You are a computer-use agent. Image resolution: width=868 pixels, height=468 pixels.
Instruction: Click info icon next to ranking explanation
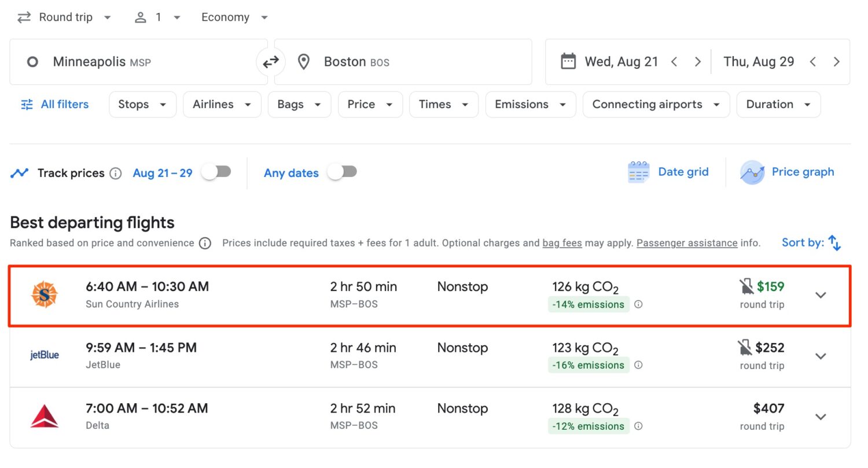[205, 243]
